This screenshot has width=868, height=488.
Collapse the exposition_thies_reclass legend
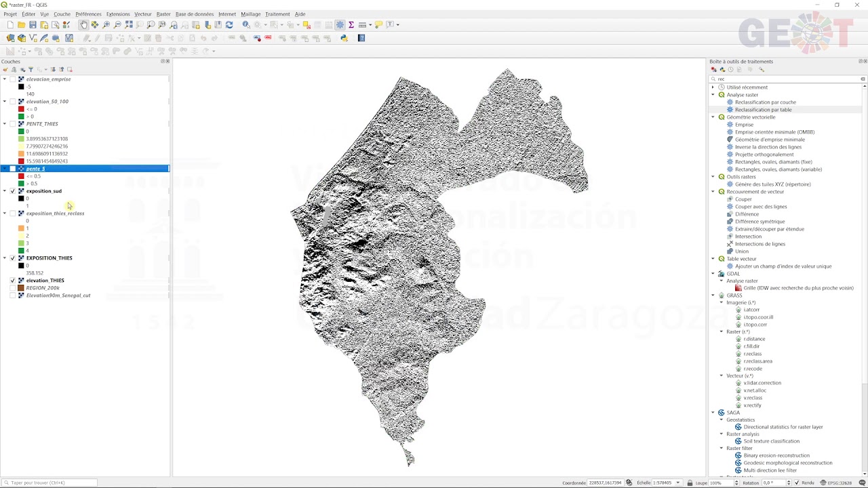click(x=5, y=213)
